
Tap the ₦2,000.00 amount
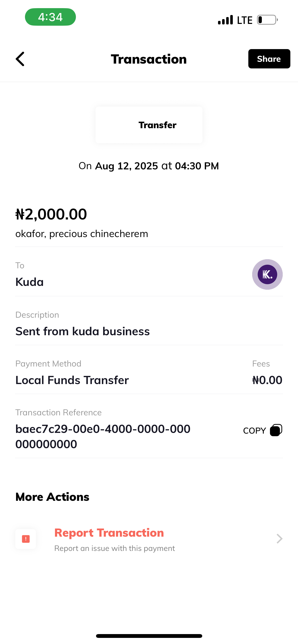pos(51,214)
